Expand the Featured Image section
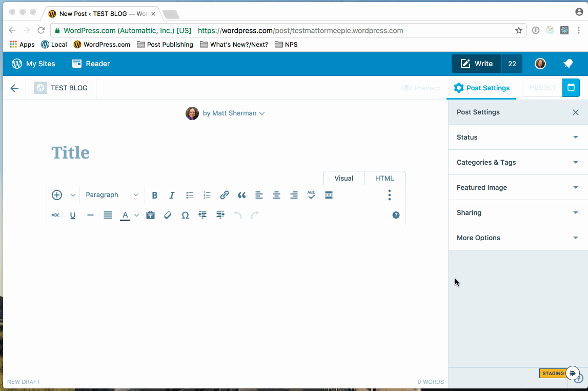Image resolution: width=588 pixels, height=391 pixels. tap(518, 188)
